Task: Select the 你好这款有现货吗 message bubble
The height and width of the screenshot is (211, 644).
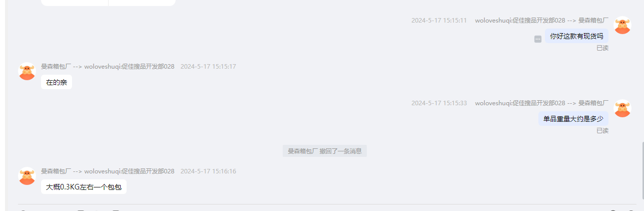Action: click(x=576, y=36)
